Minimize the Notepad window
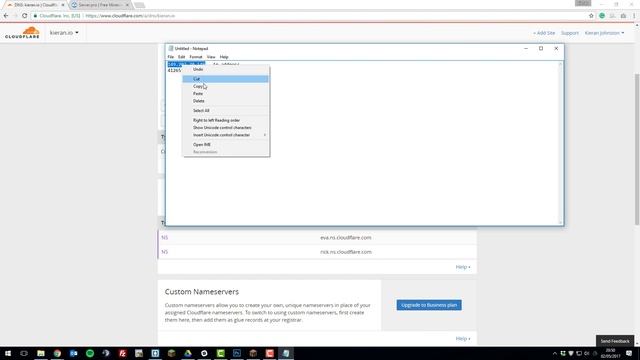The width and height of the screenshot is (640, 360). tap(526, 48)
